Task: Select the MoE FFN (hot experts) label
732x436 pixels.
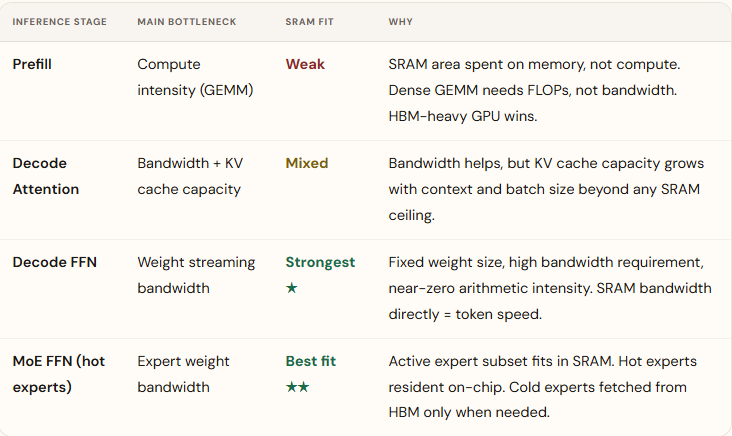Action: click(59, 374)
